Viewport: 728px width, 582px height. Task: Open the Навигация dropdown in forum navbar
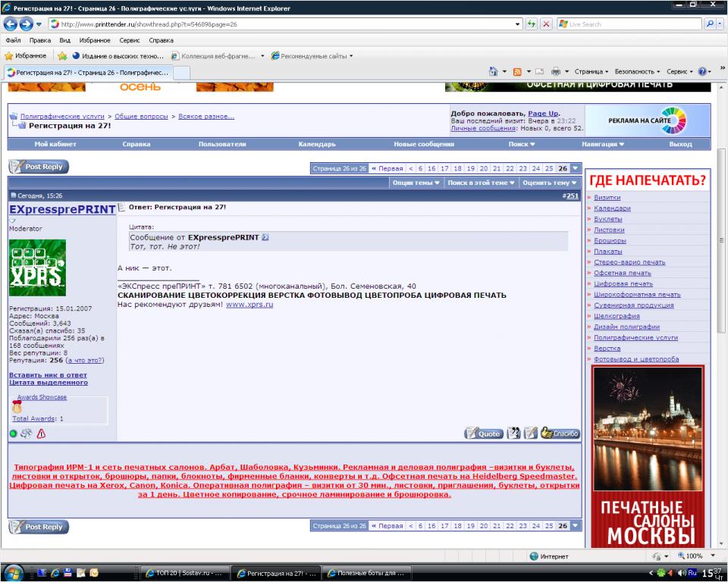point(603,144)
